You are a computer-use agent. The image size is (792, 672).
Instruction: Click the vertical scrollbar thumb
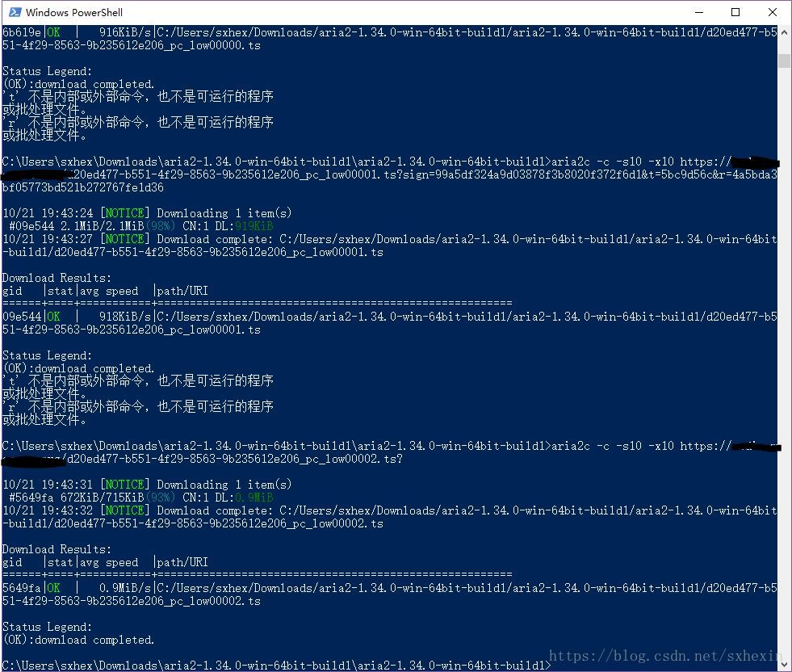point(784,60)
